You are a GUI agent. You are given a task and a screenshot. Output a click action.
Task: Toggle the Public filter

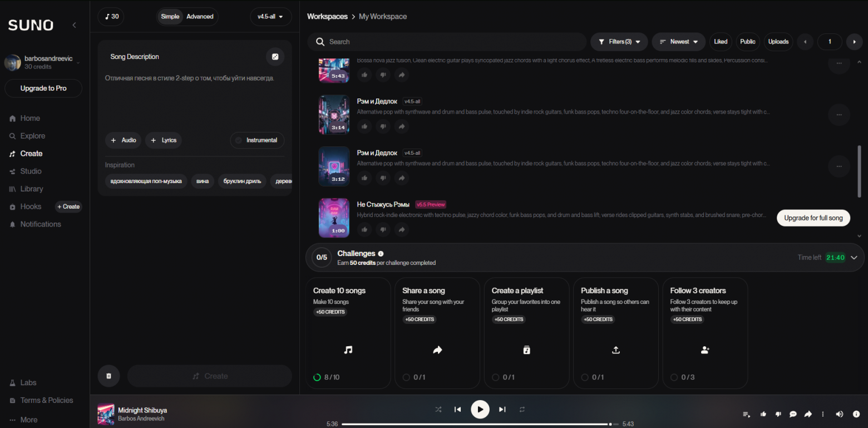(x=748, y=42)
